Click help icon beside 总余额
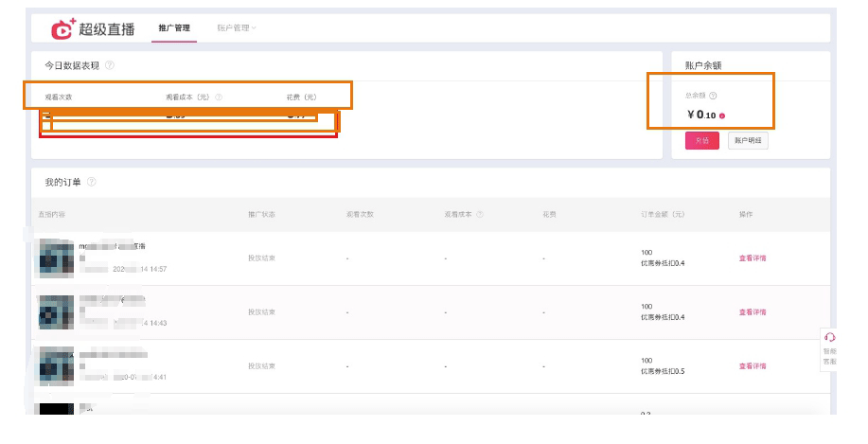The height and width of the screenshot is (444, 868). point(713,96)
